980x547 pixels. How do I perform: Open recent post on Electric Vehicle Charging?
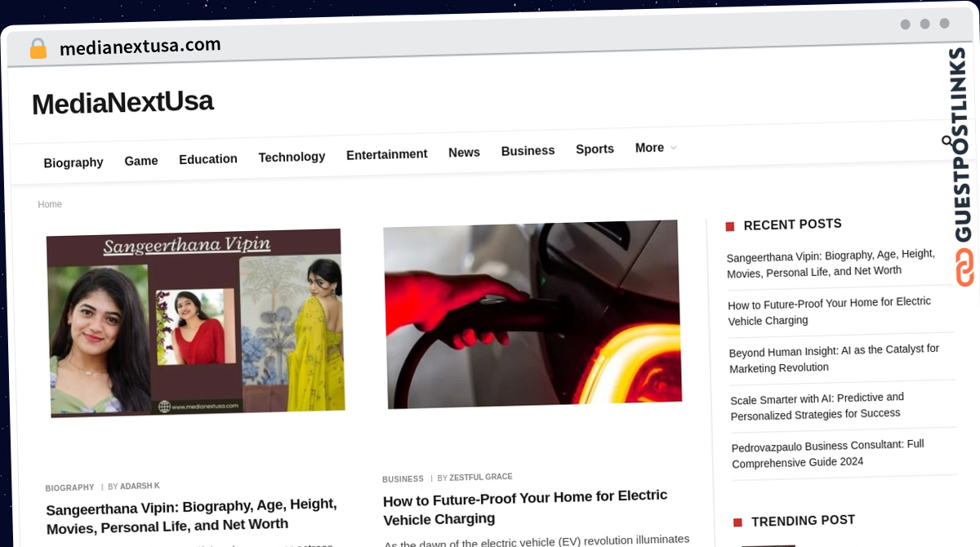830,311
